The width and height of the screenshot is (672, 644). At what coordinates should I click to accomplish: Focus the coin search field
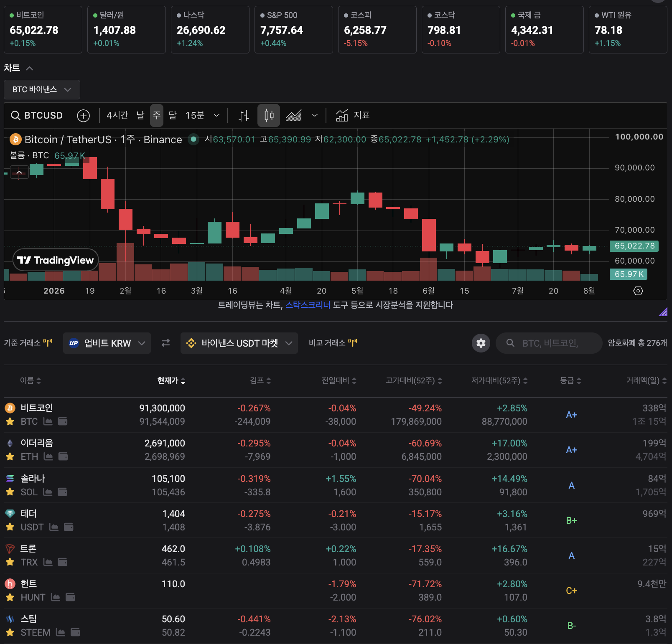(549, 343)
